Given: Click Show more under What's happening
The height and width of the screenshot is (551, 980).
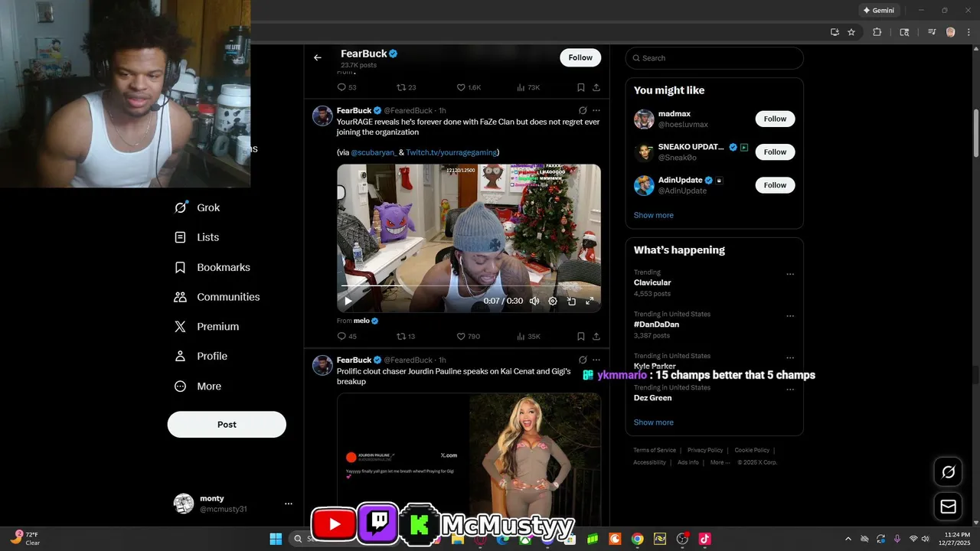Looking at the screenshot, I should pos(654,422).
